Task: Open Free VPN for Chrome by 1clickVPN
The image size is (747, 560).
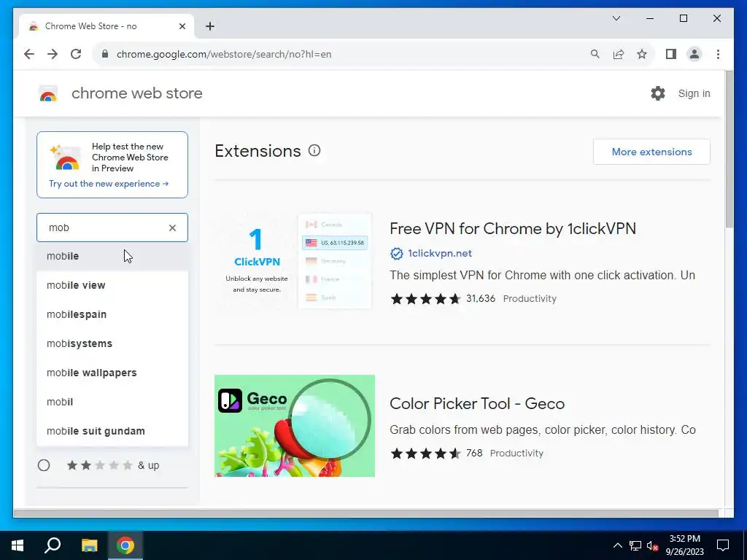Action: tap(513, 228)
